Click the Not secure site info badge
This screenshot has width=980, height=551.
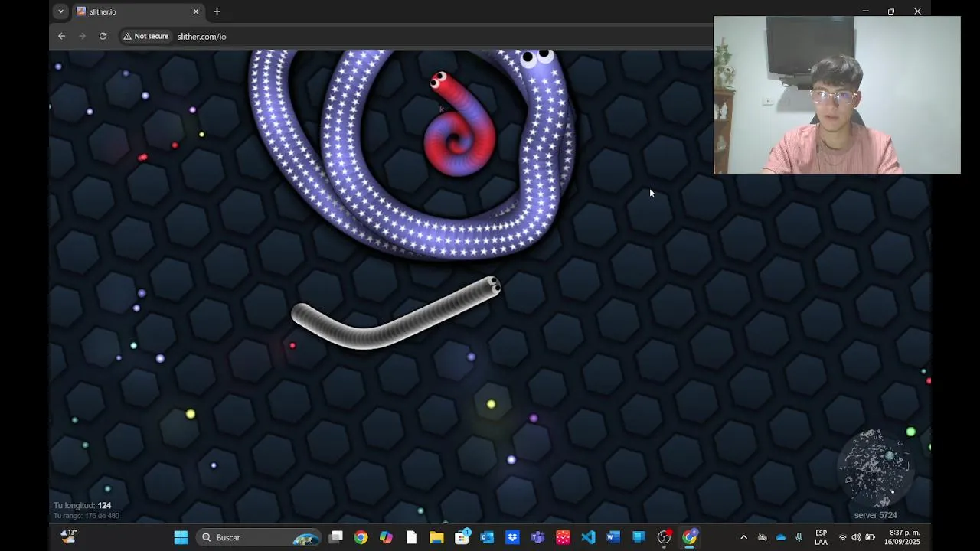[x=145, y=36]
